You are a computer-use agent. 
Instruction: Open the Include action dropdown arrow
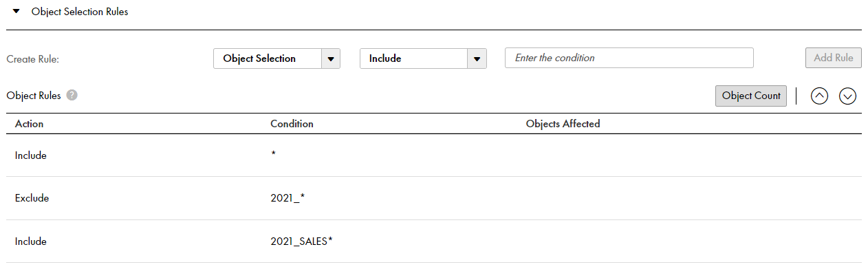click(x=477, y=58)
